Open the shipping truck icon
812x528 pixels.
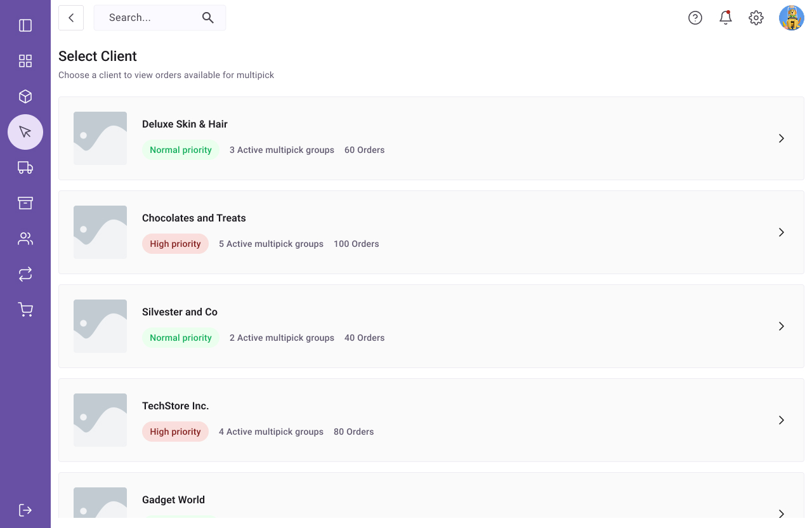click(25, 168)
